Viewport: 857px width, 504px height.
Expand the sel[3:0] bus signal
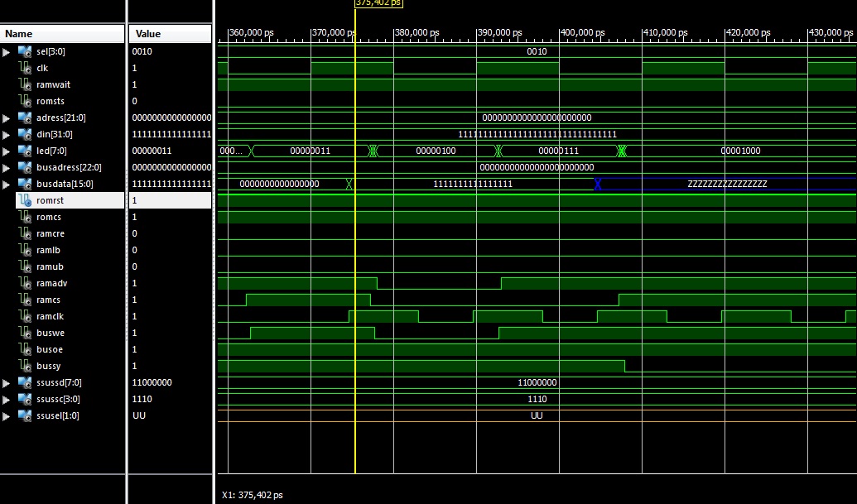pyautogui.click(x=6, y=52)
